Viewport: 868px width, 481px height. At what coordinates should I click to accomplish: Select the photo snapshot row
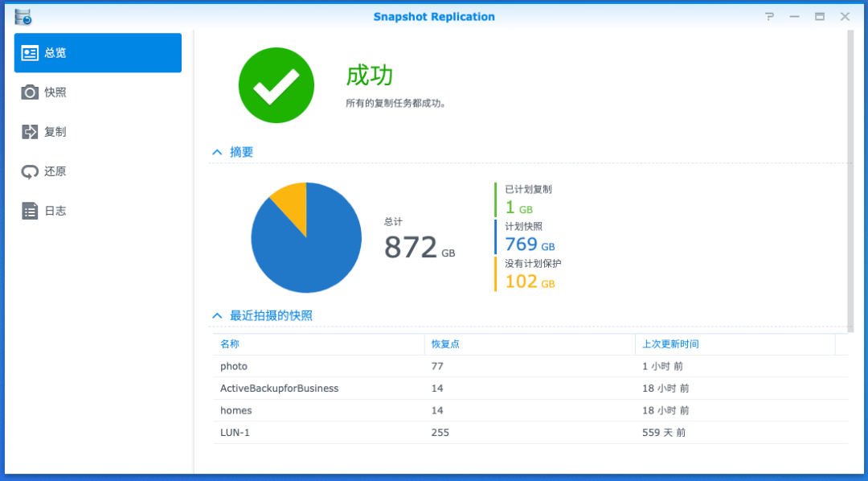point(234,366)
